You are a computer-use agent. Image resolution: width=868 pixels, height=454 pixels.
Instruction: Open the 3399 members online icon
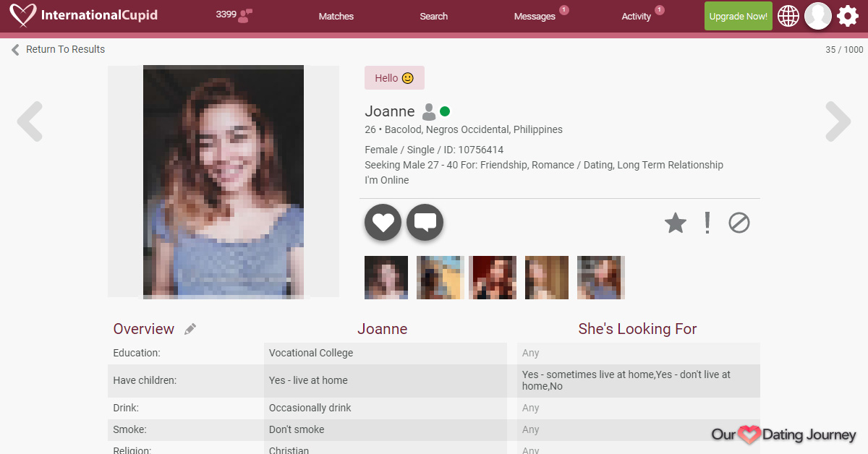245,15
